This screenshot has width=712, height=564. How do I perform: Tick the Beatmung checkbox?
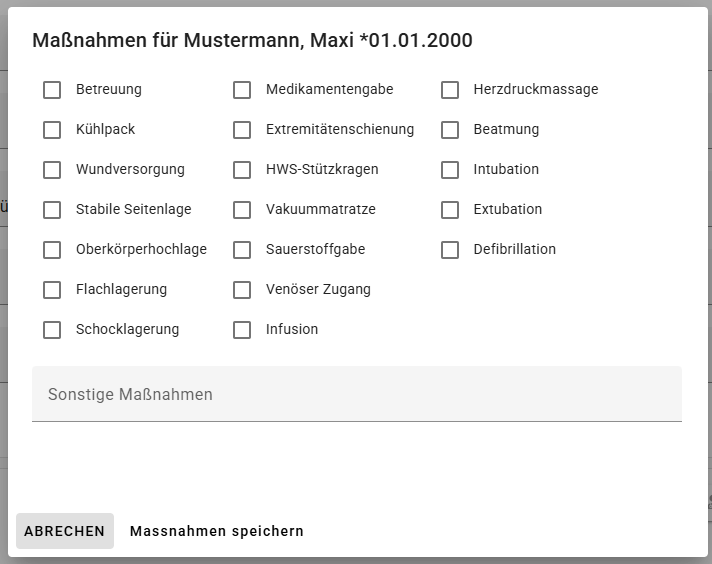coord(450,130)
